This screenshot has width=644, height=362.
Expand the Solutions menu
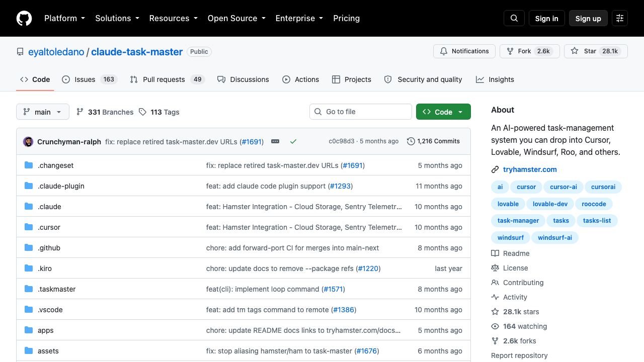coord(117,18)
